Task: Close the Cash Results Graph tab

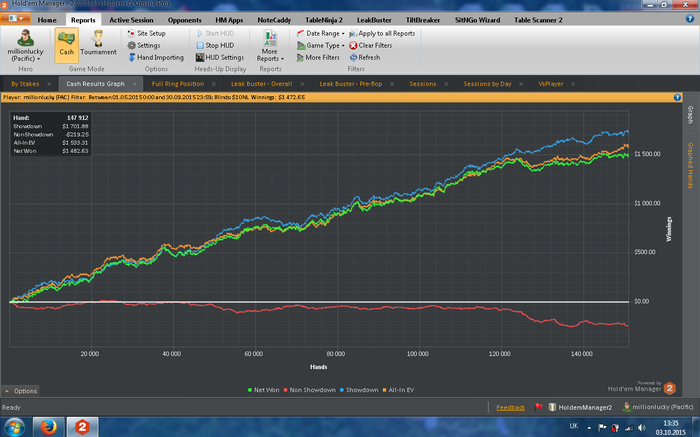Action: tap(134, 84)
